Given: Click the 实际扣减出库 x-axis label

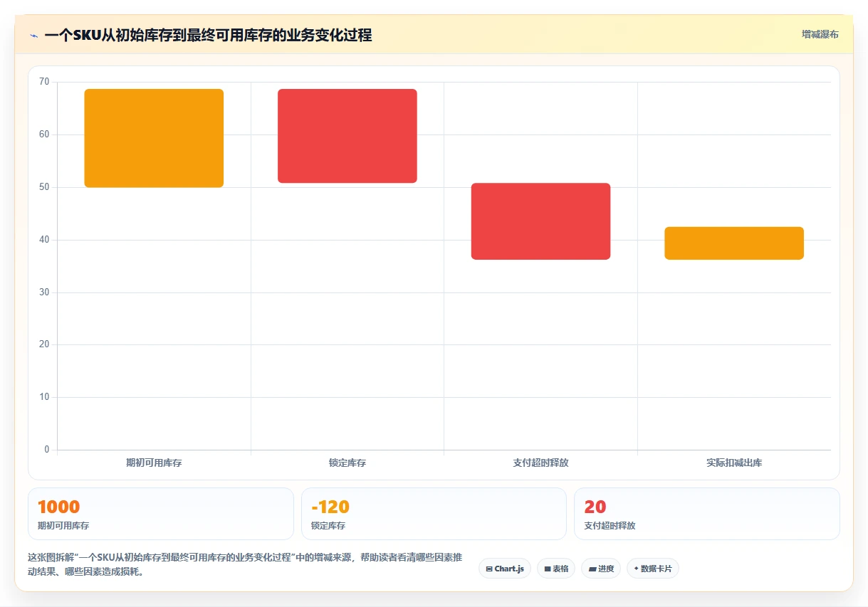Looking at the screenshot, I should (x=734, y=463).
